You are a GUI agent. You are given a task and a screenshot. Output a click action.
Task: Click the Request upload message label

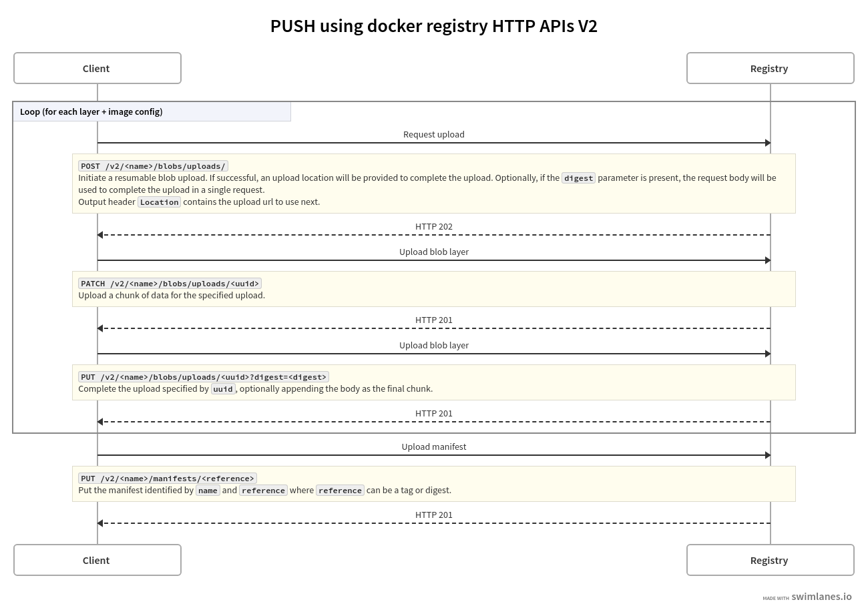click(x=433, y=134)
